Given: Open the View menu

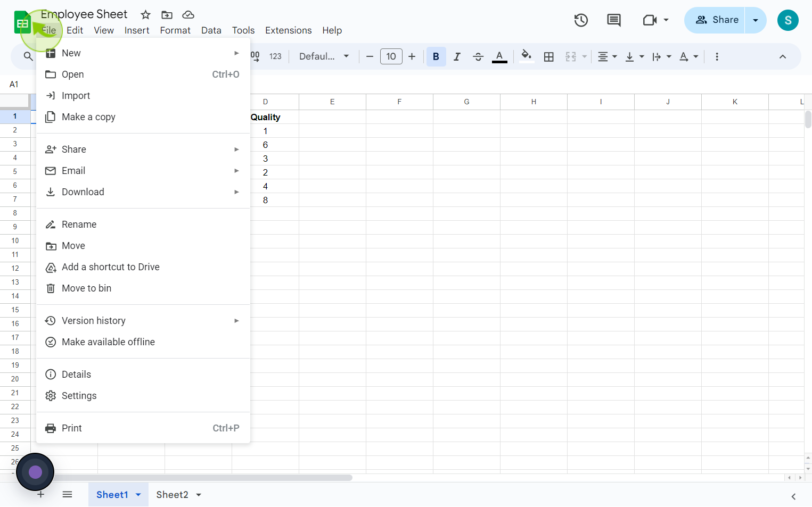Looking at the screenshot, I should click(x=104, y=30).
